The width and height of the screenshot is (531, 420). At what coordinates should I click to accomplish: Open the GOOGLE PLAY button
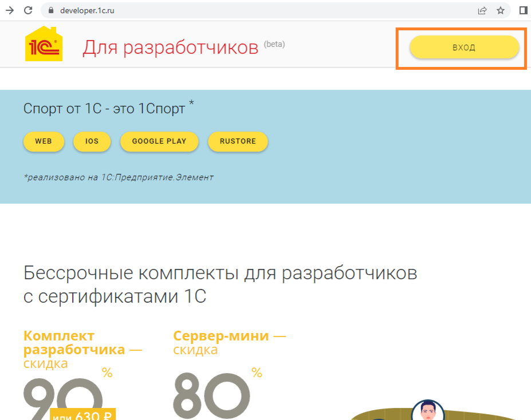(159, 141)
